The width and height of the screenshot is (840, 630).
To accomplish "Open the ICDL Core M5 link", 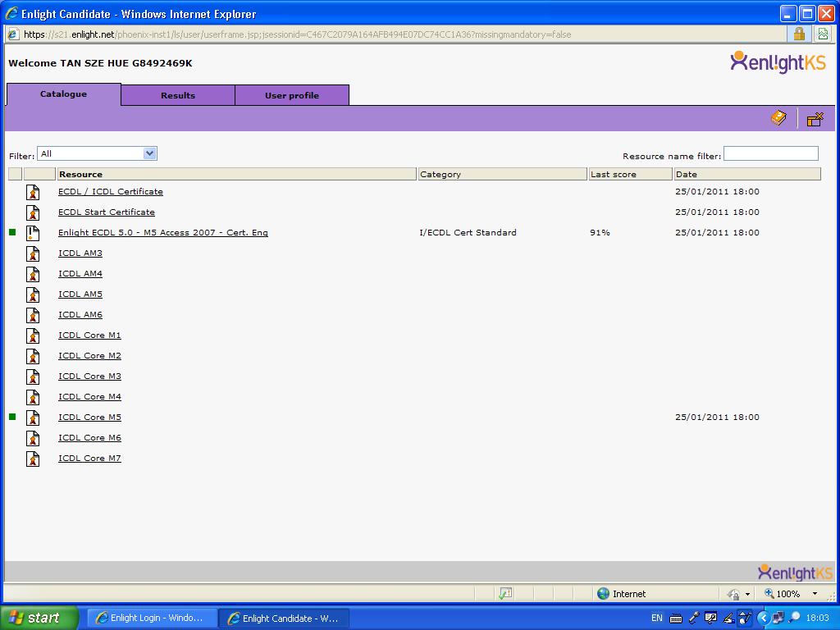I will tap(89, 418).
